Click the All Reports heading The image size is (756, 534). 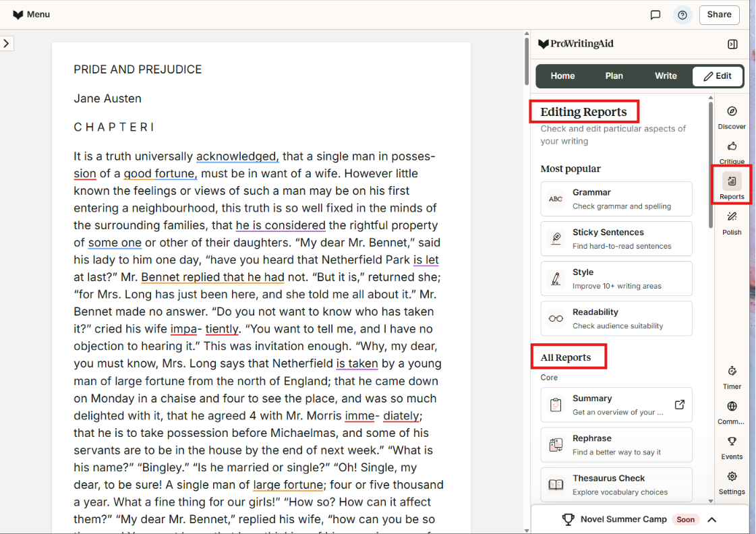click(x=566, y=357)
